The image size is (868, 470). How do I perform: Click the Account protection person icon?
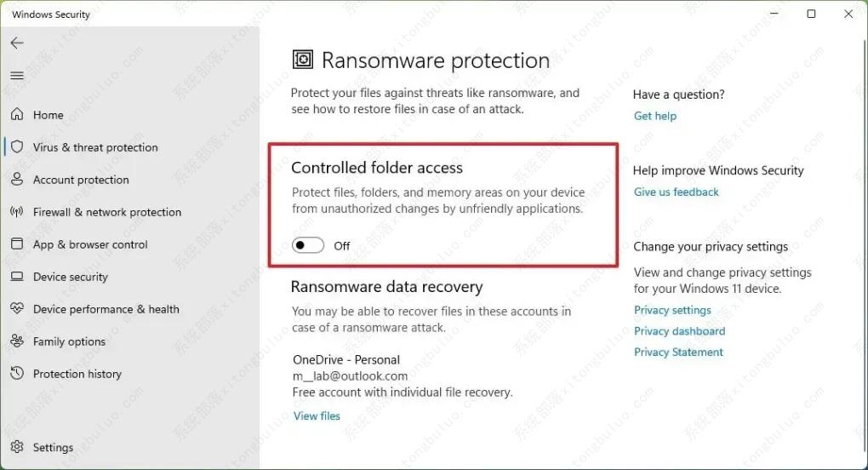[x=17, y=180]
